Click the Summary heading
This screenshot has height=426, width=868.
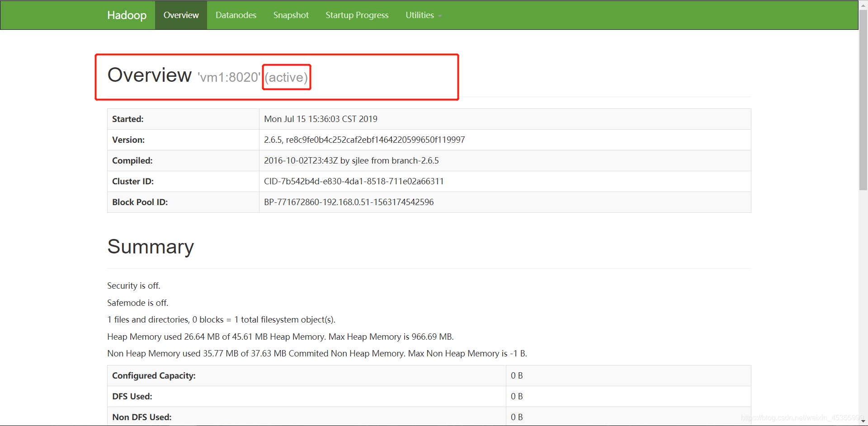[151, 247]
